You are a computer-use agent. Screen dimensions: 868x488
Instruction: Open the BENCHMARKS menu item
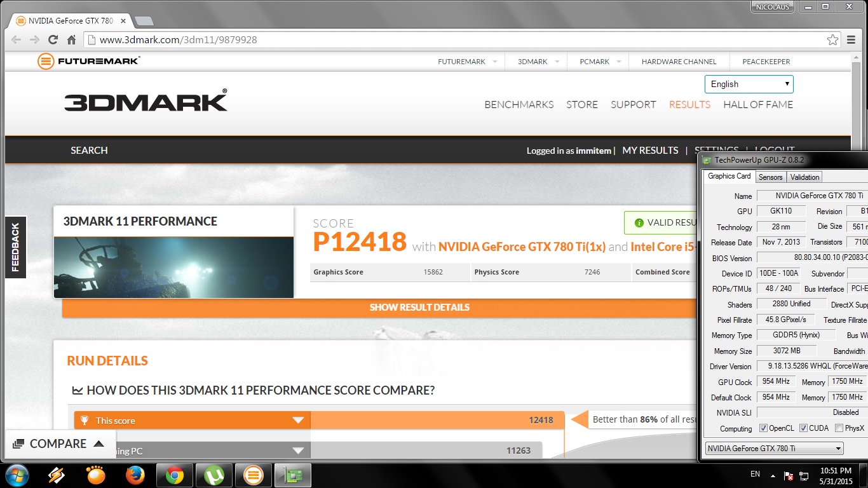tap(519, 105)
